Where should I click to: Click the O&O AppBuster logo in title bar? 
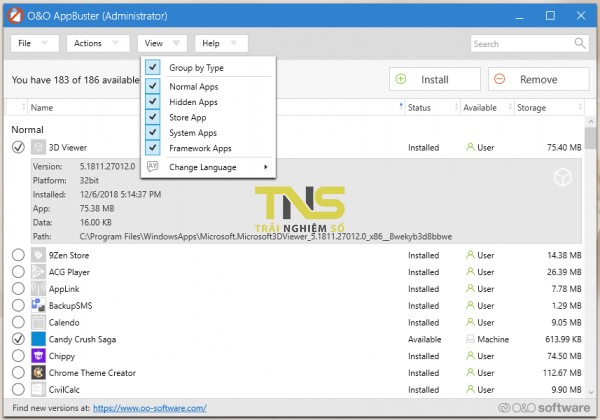click(15, 16)
